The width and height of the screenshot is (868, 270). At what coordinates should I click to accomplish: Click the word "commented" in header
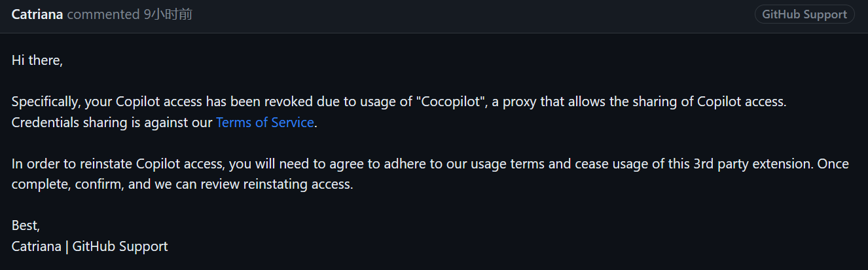(103, 14)
